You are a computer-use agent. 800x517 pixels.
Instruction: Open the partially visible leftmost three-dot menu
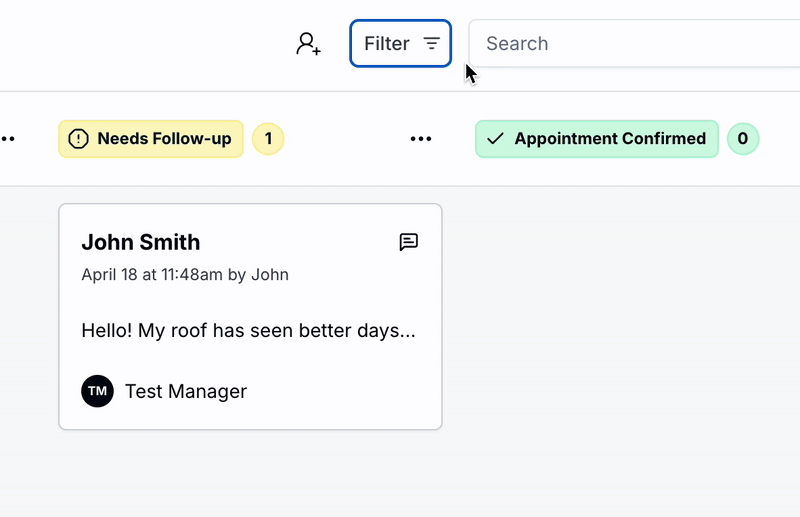coord(7,139)
